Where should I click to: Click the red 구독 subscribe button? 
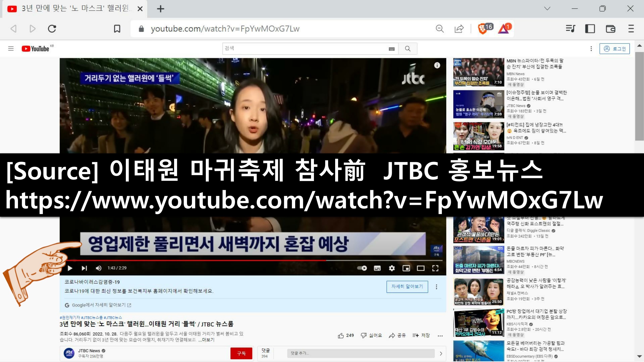pyautogui.click(x=241, y=353)
